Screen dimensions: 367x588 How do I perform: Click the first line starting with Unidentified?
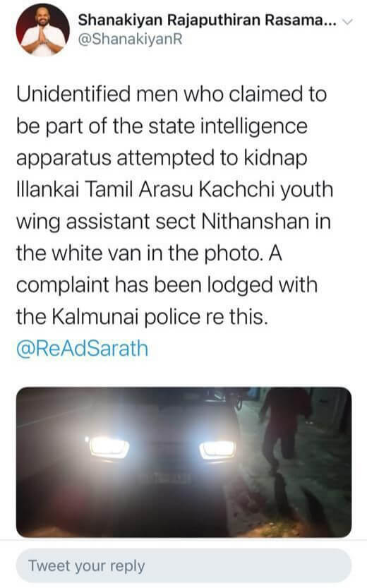coord(172,94)
